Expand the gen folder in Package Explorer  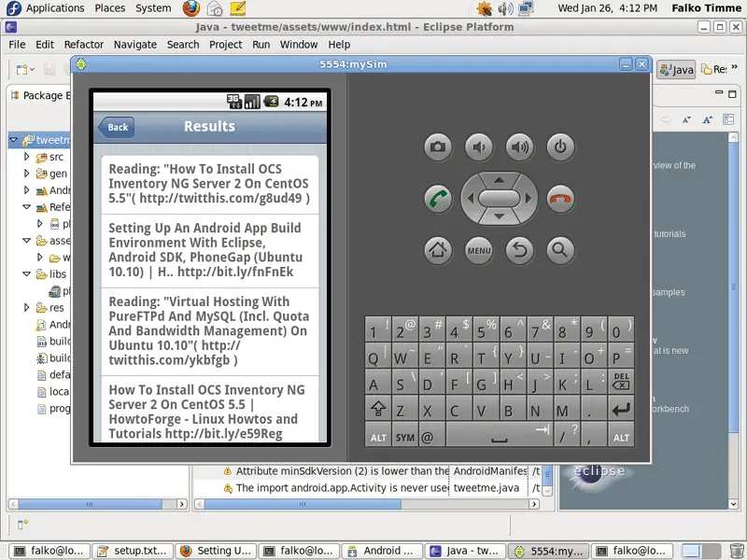[27, 174]
